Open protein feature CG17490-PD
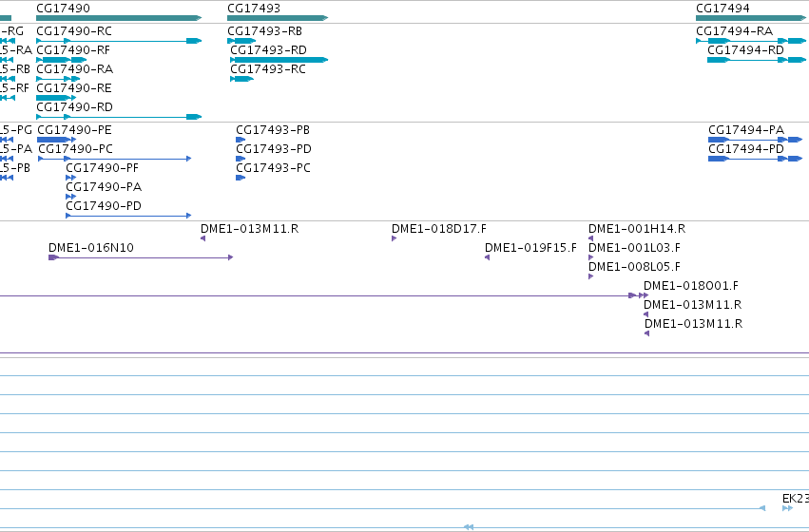This screenshot has height=532, width=809. (x=104, y=206)
